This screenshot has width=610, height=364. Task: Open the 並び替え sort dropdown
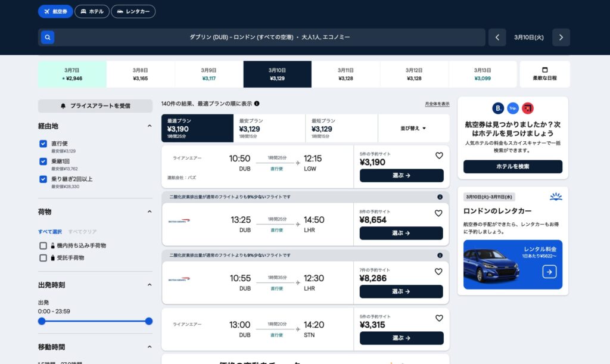click(413, 128)
